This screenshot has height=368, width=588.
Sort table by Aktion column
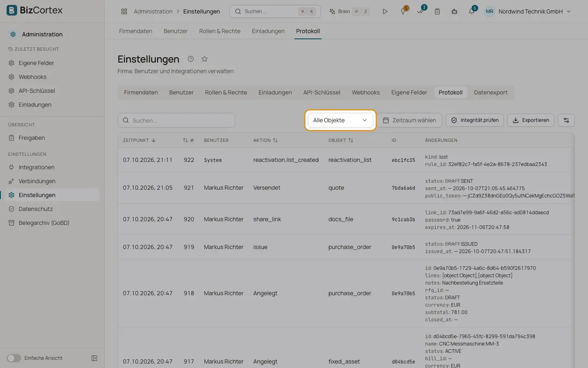click(265, 140)
